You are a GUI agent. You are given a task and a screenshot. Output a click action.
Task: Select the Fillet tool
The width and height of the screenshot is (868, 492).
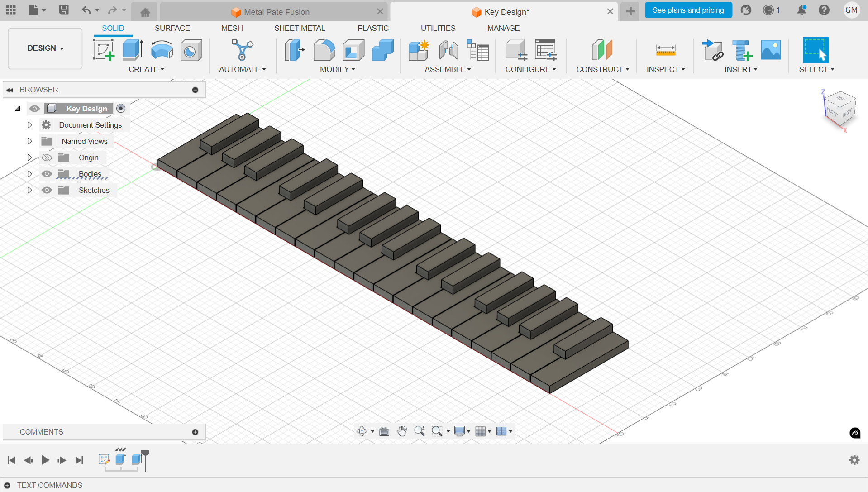point(324,50)
